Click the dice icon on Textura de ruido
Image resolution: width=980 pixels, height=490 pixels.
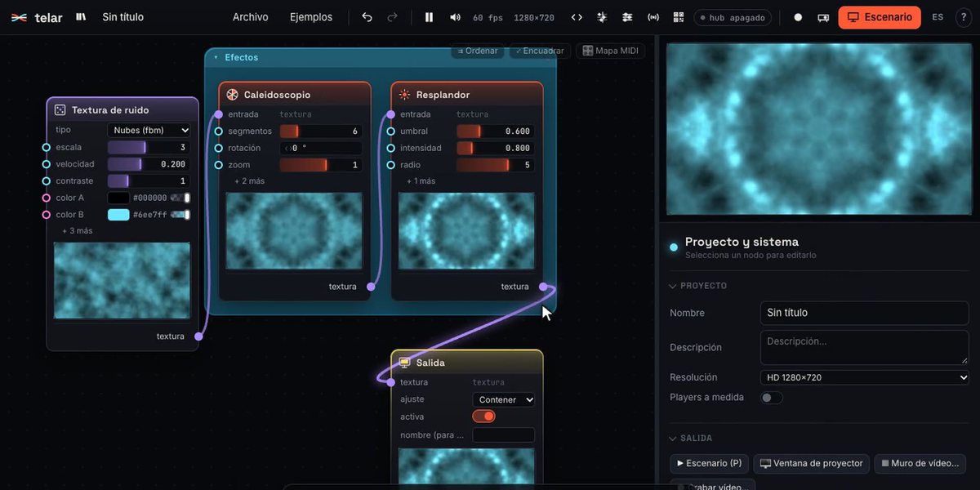coord(60,110)
